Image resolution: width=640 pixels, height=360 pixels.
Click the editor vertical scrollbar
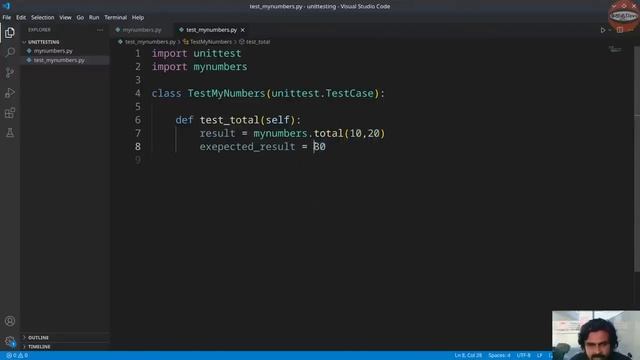(637, 159)
